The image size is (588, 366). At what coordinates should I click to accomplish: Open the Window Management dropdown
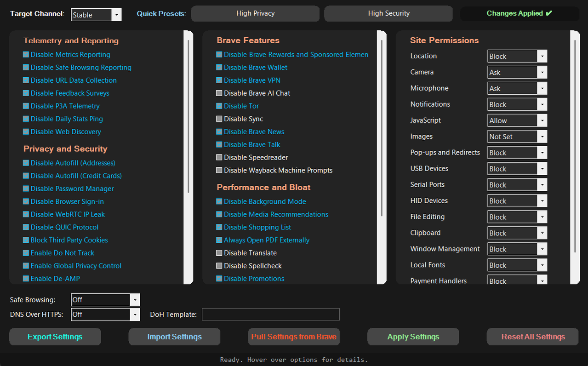tap(517, 249)
